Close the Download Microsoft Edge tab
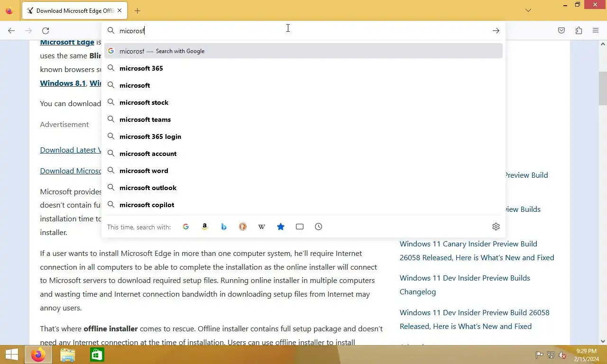This screenshot has height=364, width=607. pos(120,10)
